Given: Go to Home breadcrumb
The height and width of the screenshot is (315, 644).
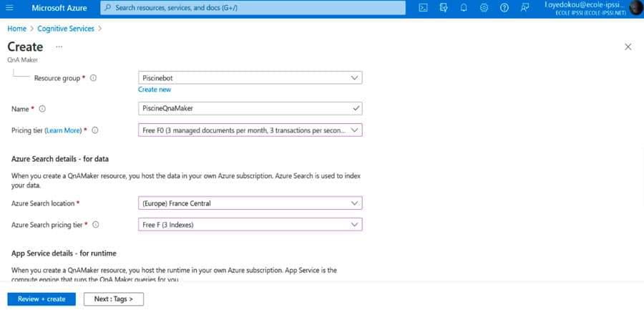Looking at the screenshot, I should 17,29.
